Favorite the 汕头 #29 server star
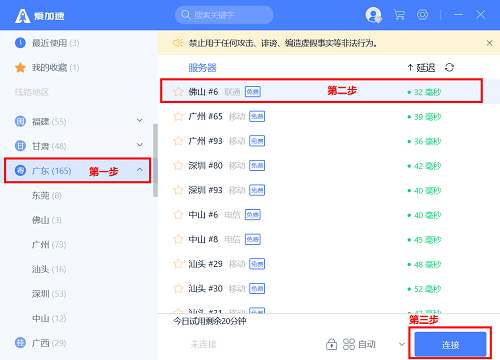The image size is (500, 360). (x=178, y=264)
